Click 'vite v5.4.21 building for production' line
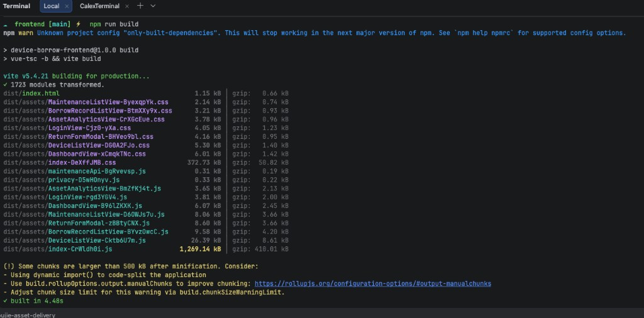This screenshot has height=318, width=644. pos(76,76)
